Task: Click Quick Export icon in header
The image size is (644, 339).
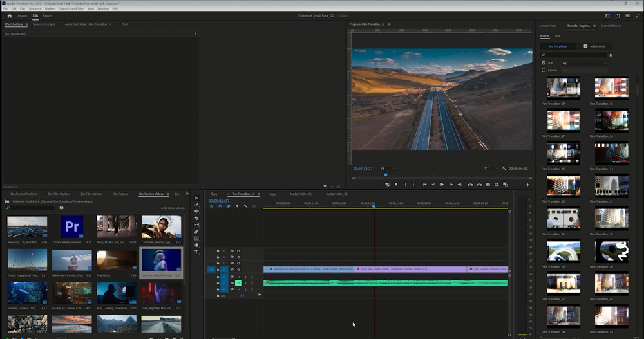Action: point(618,15)
